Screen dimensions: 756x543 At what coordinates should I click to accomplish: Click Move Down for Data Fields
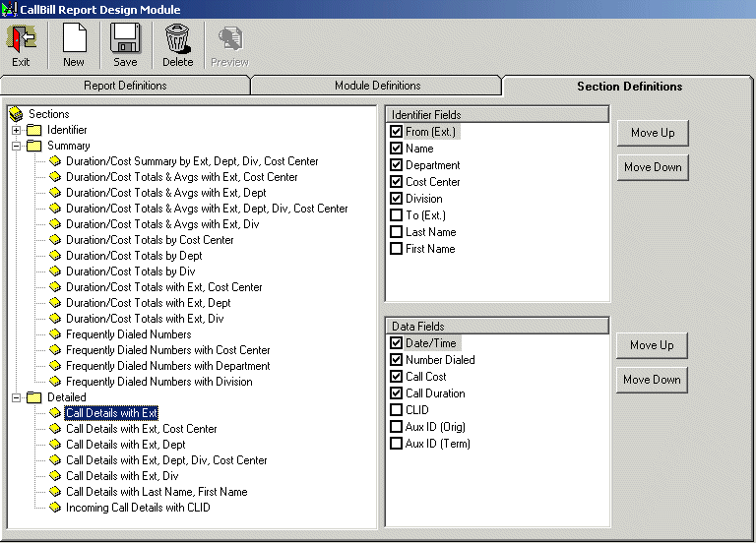[x=652, y=380]
